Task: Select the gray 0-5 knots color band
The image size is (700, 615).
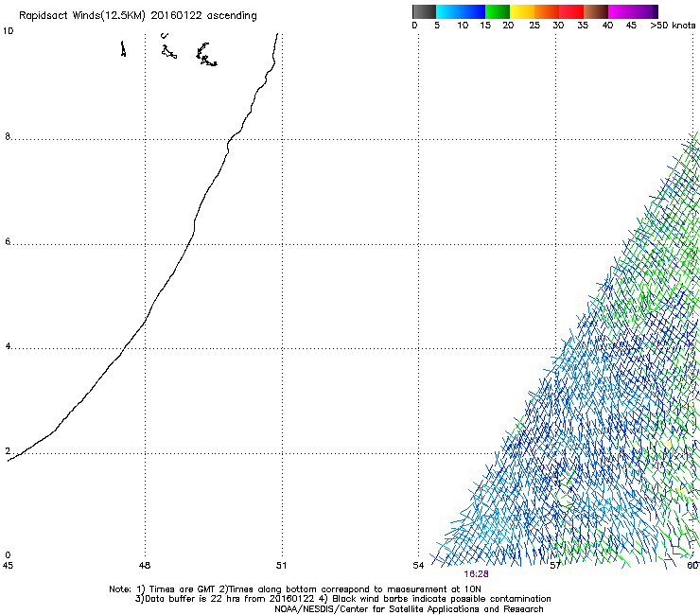Action: pyautogui.click(x=424, y=11)
